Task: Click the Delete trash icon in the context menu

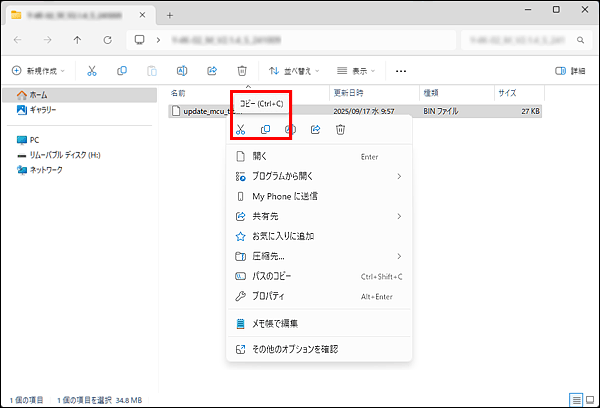Action: [341, 130]
